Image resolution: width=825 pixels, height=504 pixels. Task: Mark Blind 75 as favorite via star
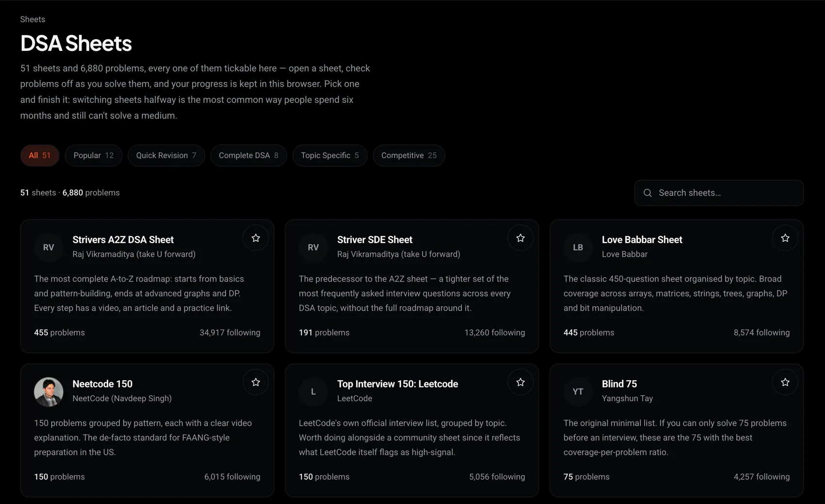tap(785, 382)
